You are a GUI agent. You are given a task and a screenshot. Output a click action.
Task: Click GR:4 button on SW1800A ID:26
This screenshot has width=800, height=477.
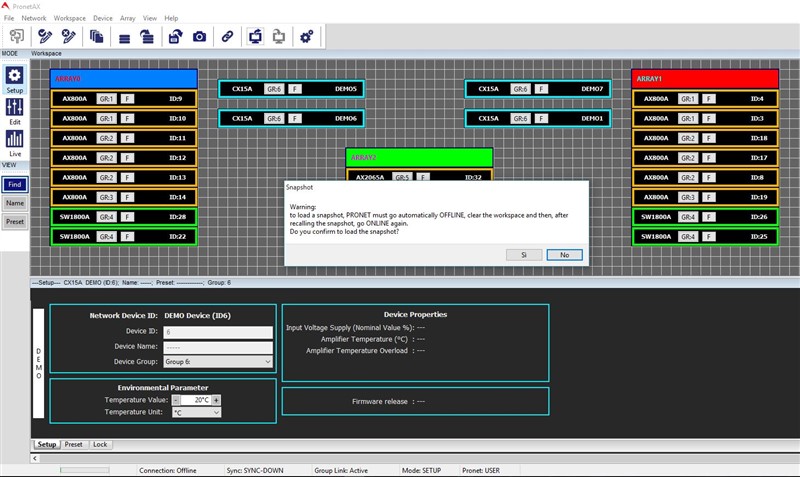(687, 217)
